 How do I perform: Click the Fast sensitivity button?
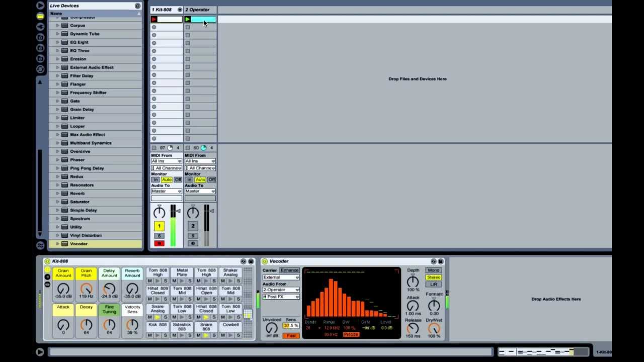pos(291,336)
